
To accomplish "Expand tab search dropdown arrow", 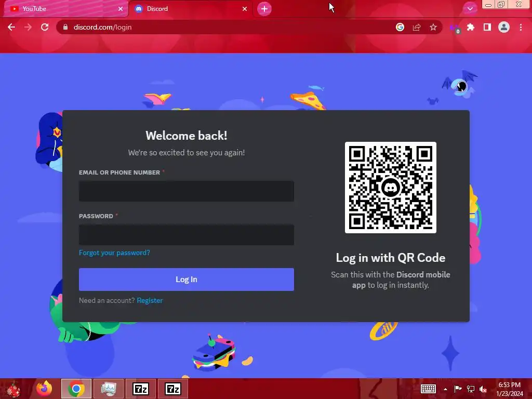I will click(x=470, y=9).
